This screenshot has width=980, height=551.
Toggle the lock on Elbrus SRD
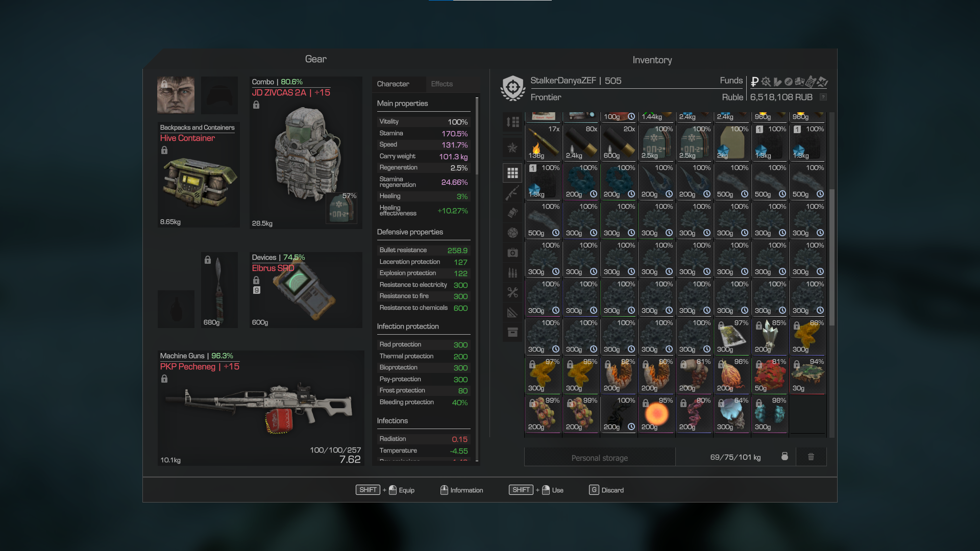[x=256, y=280]
